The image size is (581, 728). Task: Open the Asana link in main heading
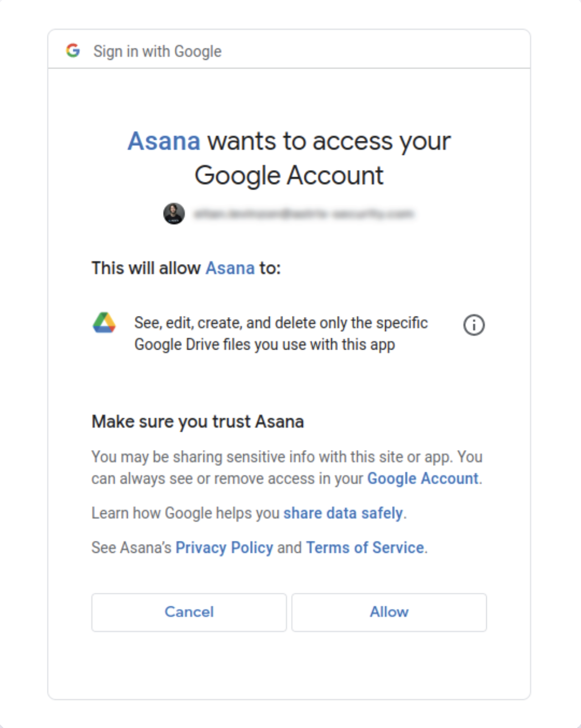coord(164,141)
